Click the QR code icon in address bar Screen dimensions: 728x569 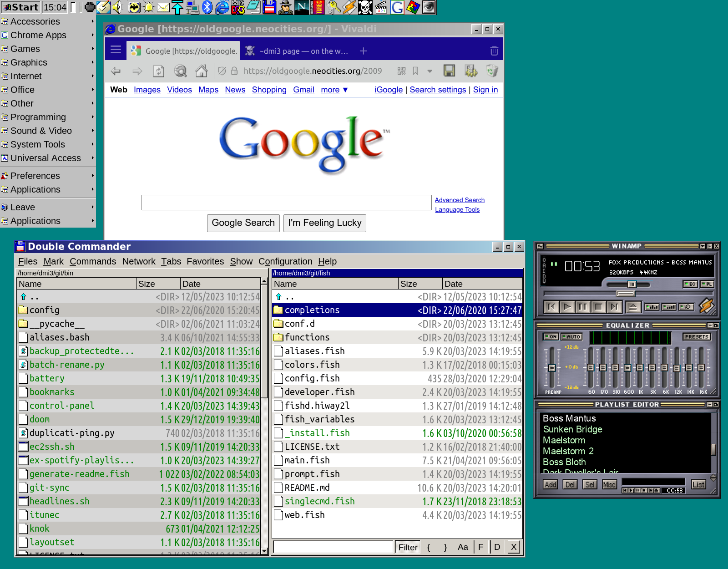[x=401, y=71]
